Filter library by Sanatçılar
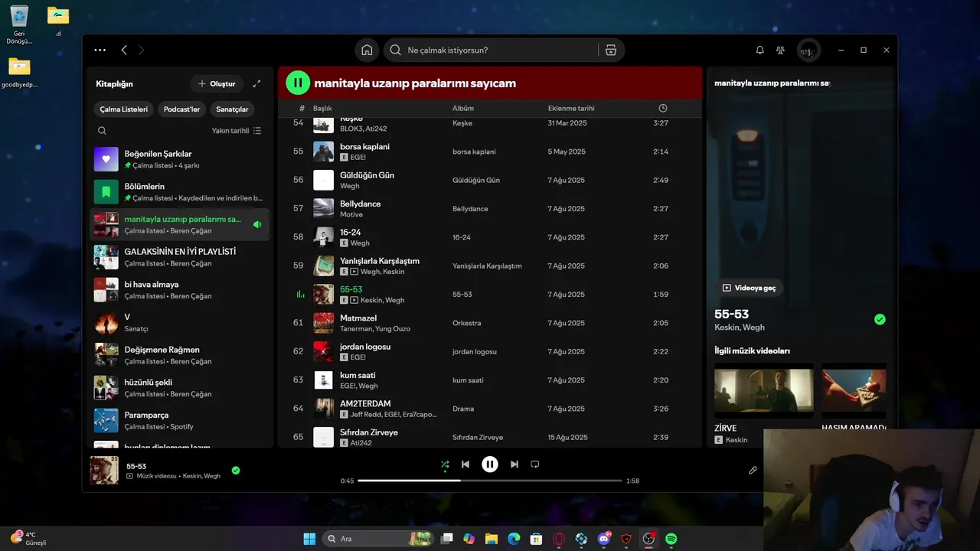Screen dimensions: 980x551 tap(232, 109)
